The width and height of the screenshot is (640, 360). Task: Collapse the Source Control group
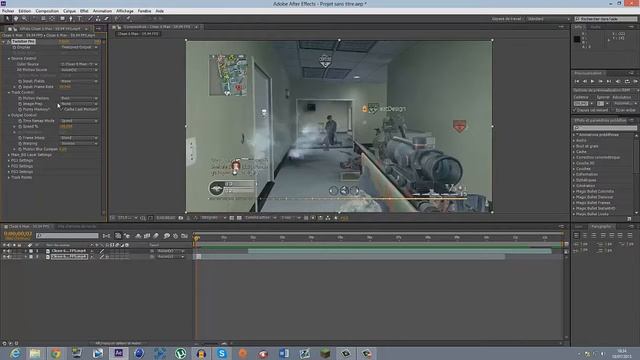coord(9,58)
